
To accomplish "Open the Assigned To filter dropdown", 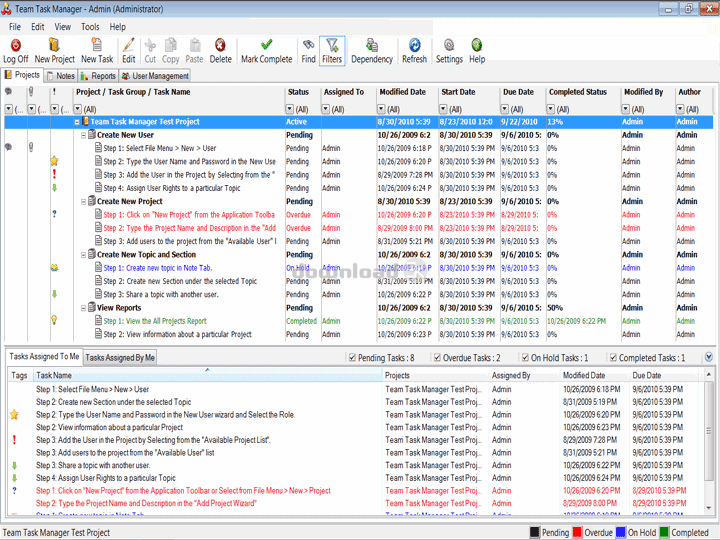I will pos(326,109).
